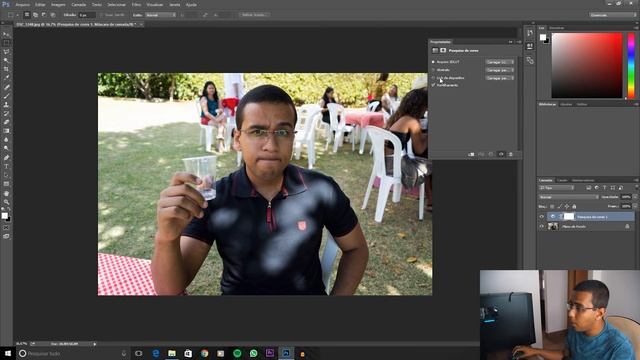Open the Opacidade slider arrow
The width and height of the screenshot is (640, 360).
tap(635, 197)
